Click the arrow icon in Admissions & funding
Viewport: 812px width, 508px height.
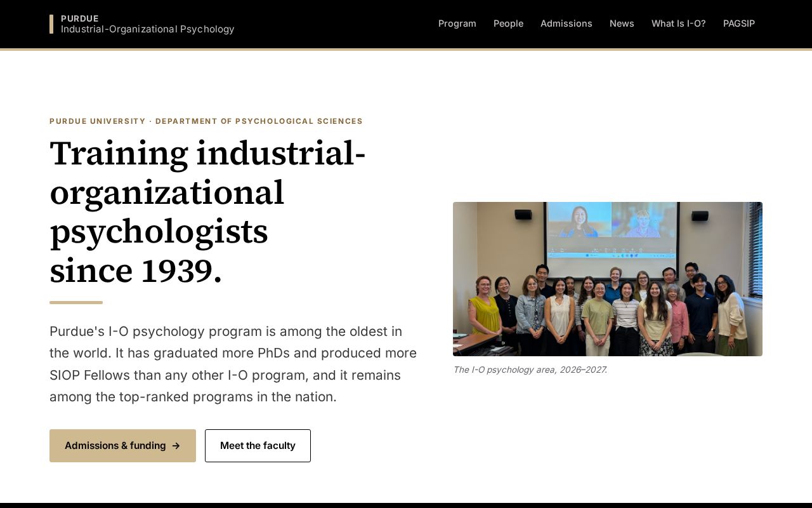click(x=176, y=446)
